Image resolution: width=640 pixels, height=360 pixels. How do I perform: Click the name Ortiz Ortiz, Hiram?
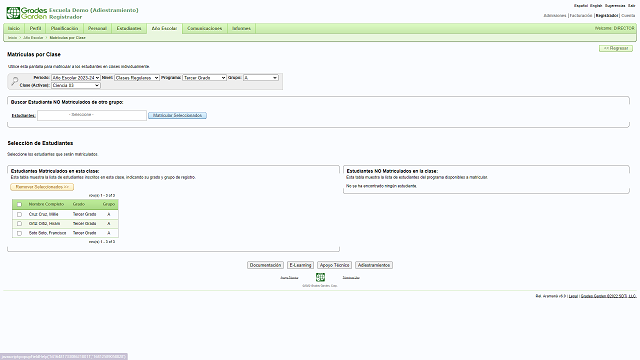44,224
